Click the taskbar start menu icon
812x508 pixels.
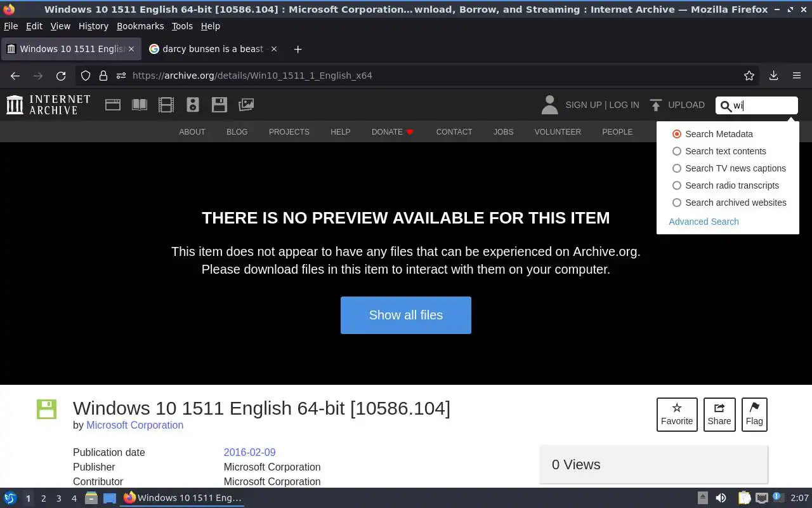pyautogui.click(x=10, y=498)
